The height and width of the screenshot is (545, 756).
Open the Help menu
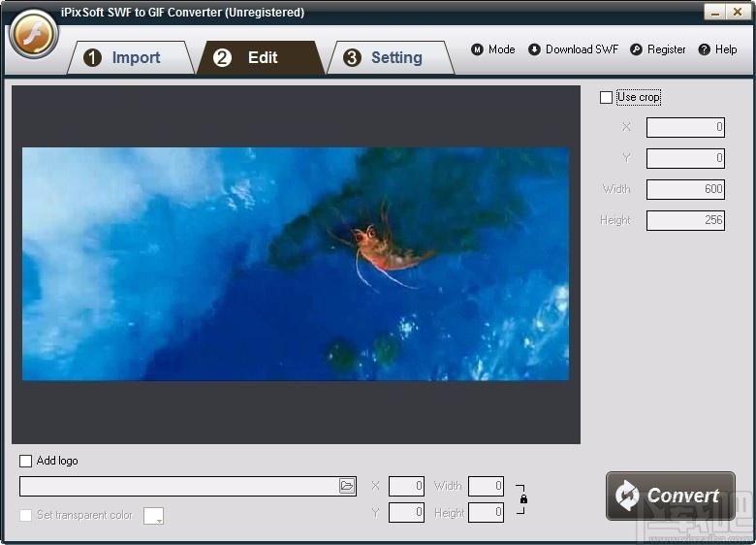click(x=726, y=49)
